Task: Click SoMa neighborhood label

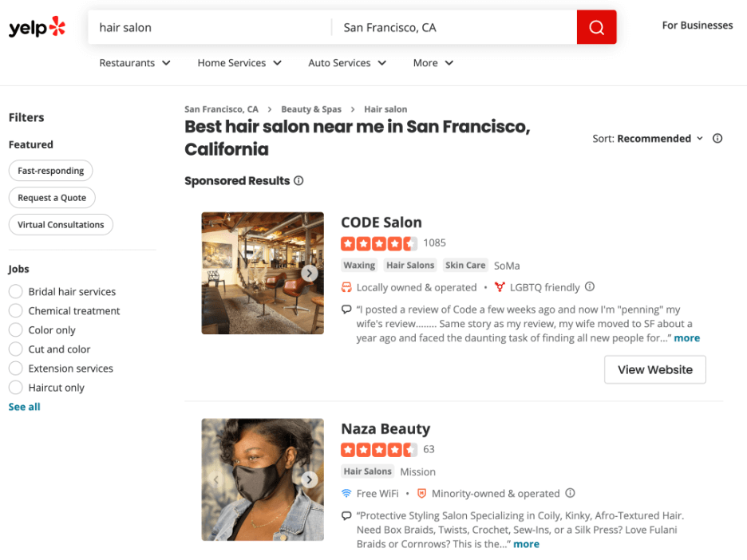Action: pyautogui.click(x=507, y=266)
